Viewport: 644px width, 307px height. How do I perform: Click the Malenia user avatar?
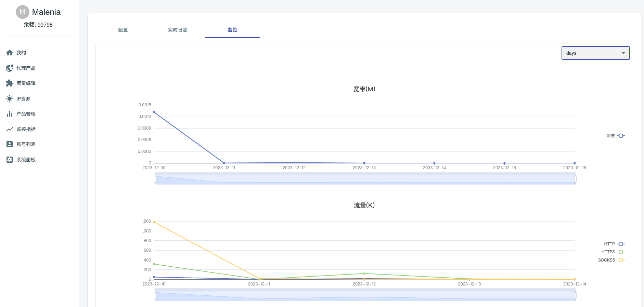(x=22, y=12)
